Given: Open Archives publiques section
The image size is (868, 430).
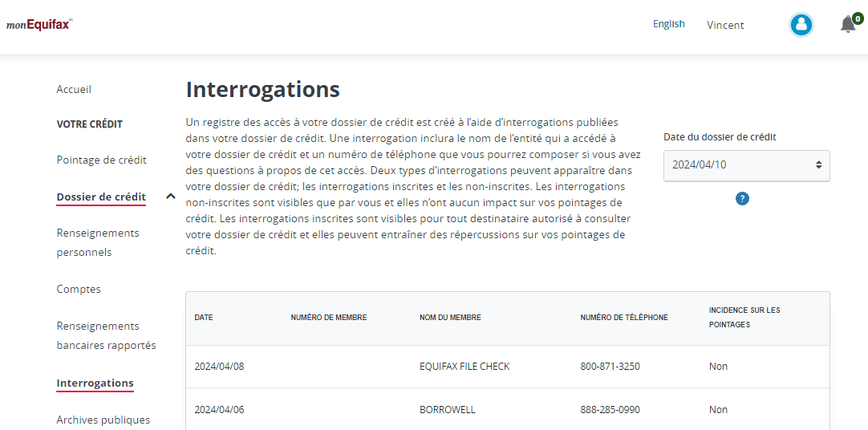Looking at the screenshot, I should (103, 420).
